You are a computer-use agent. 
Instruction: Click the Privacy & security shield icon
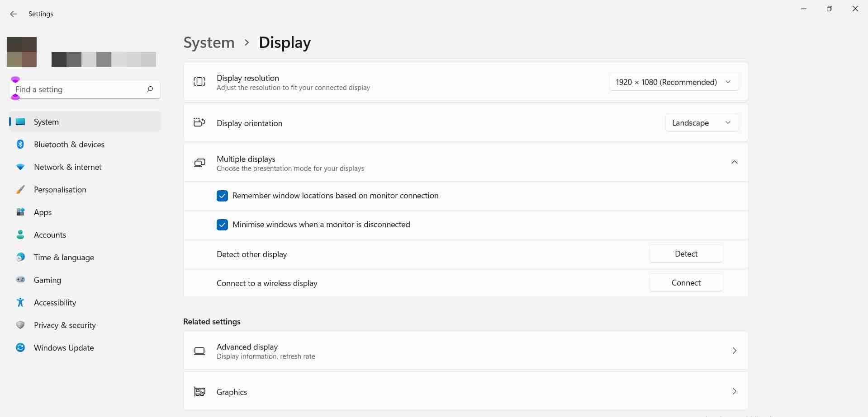tap(20, 325)
